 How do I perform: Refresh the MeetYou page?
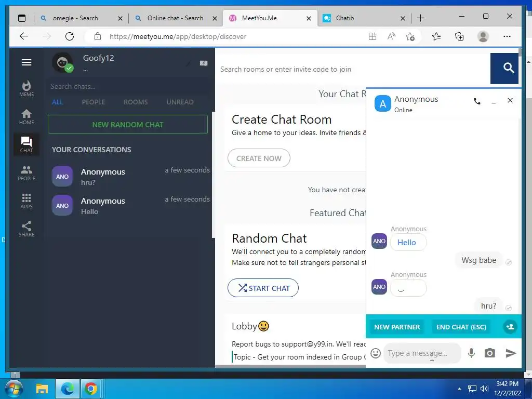pyautogui.click(x=70, y=36)
